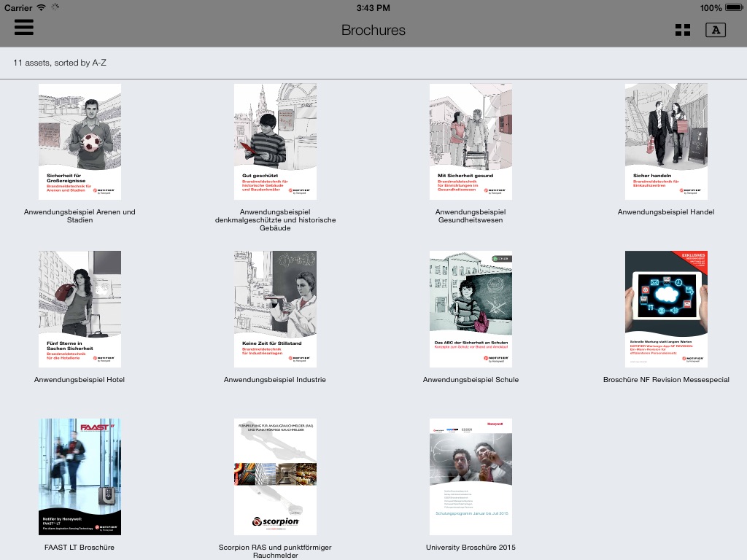This screenshot has width=747, height=560.
Task: Open the Scorpion RAS brochure cover
Action: click(x=275, y=477)
